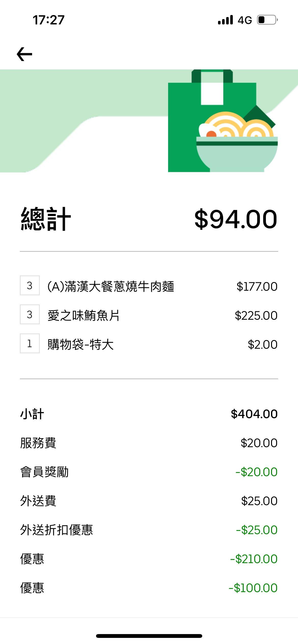Tap quantity box for 購物袋-特大

coord(30,343)
